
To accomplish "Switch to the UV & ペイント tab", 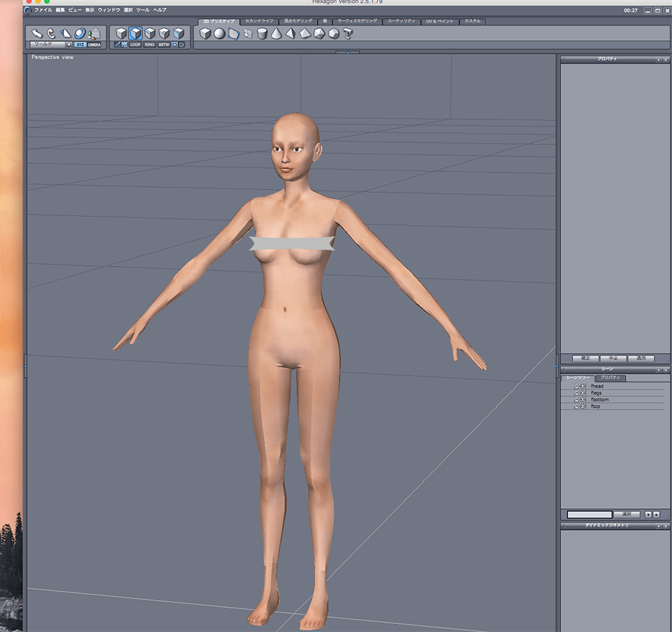I will (439, 21).
